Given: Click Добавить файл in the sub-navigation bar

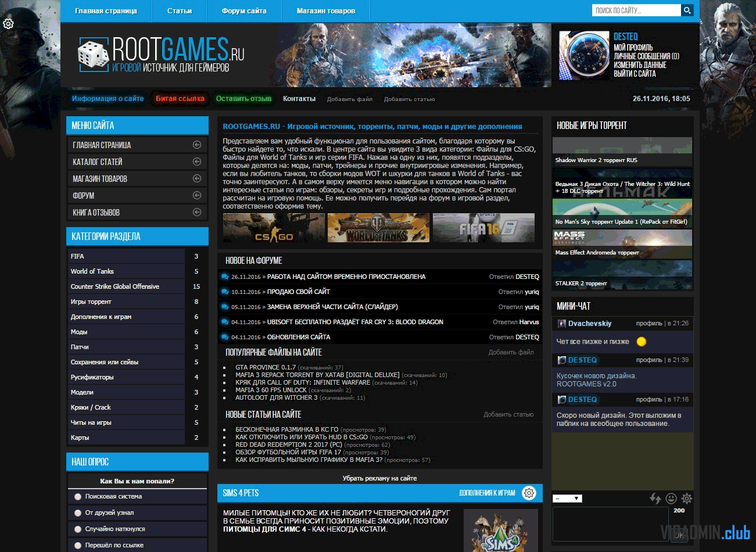Looking at the screenshot, I should tap(350, 99).
